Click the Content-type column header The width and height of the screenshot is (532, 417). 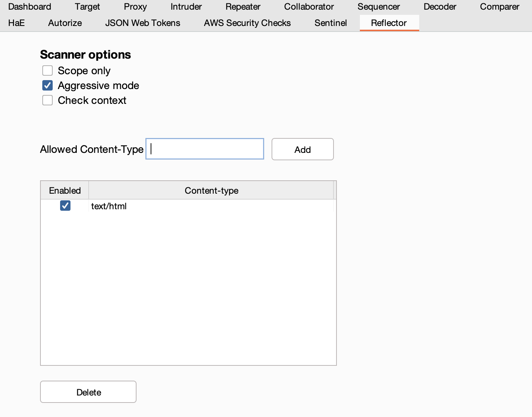click(x=211, y=191)
